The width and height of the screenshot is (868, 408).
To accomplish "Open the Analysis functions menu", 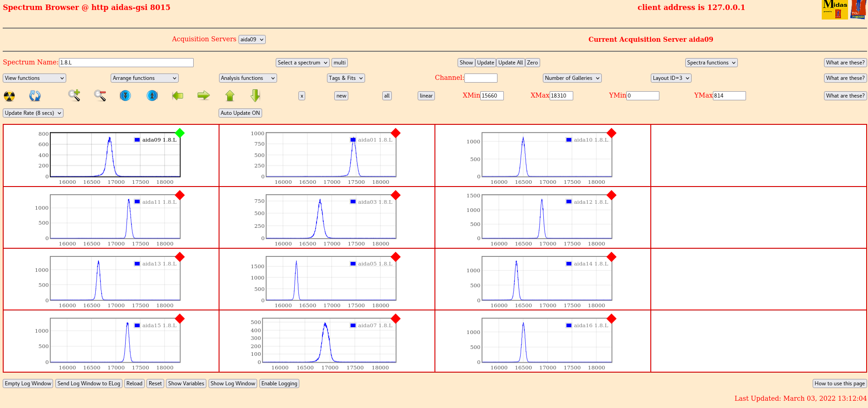I will pyautogui.click(x=248, y=78).
